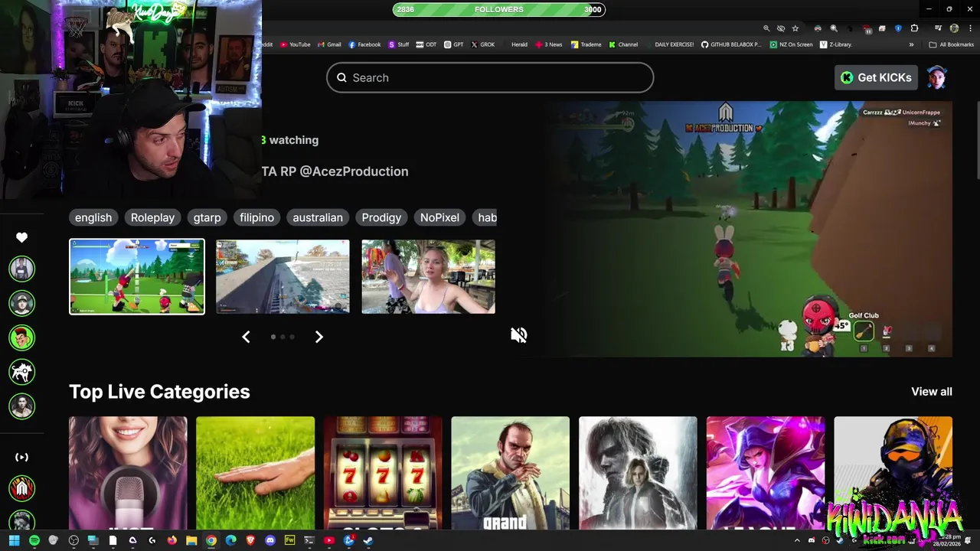The image size is (980, 551).
Task: Click the recommended live icon in sidebar
Action: [21, 457]
